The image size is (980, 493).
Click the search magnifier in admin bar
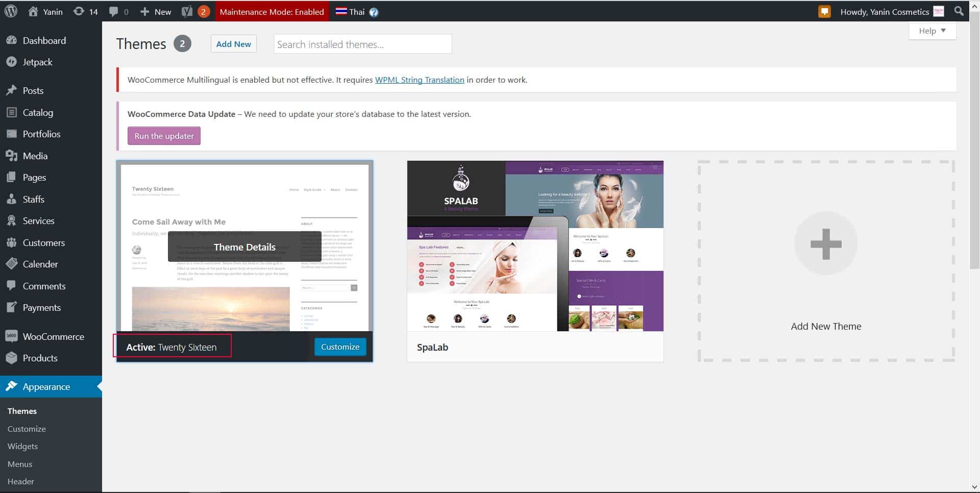[x=959, y=11]
